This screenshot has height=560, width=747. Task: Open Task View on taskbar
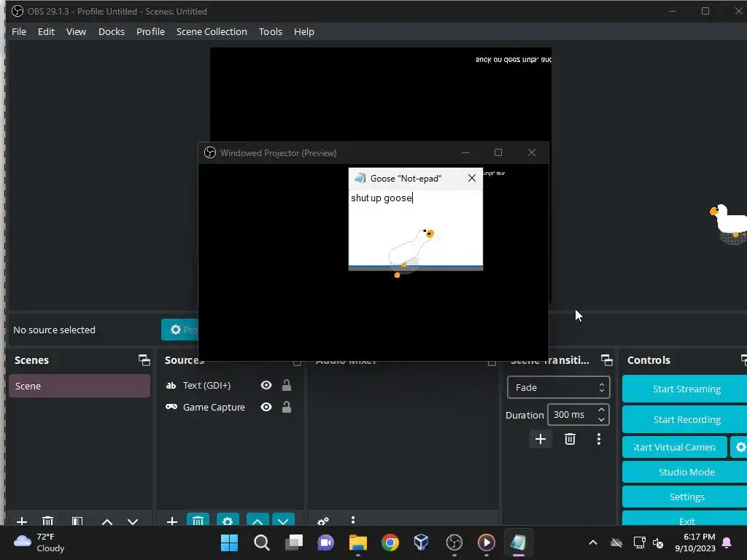tap(294, 542)
